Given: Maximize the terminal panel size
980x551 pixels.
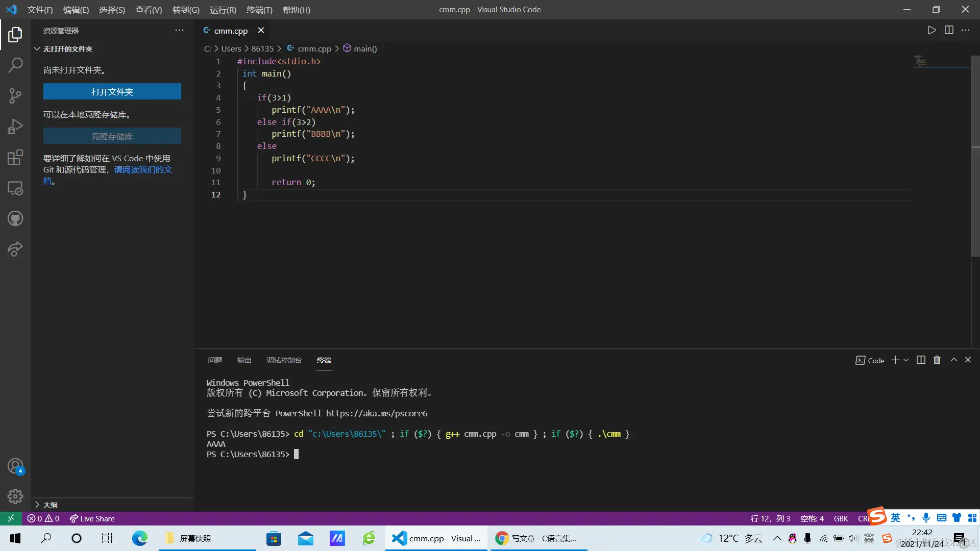Looking at the screenshot, I should pos(953,360).
